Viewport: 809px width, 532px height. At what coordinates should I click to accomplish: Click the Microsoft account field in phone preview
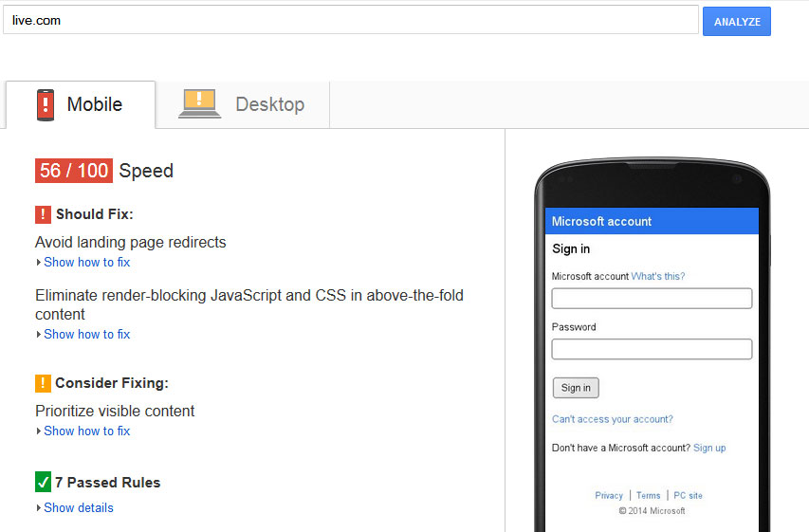coord(652,299)
